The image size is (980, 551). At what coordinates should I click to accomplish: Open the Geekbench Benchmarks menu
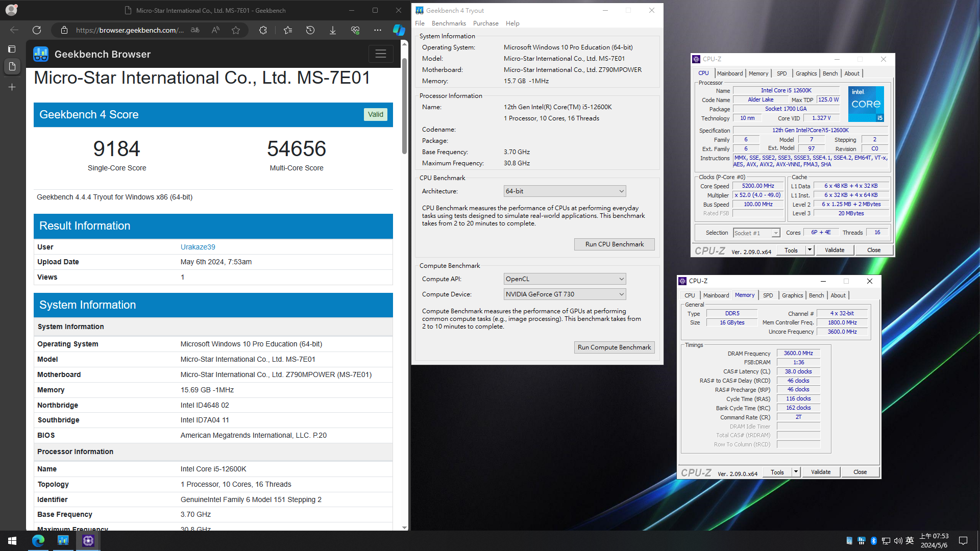pyautogui.click(x=449, y=23)
